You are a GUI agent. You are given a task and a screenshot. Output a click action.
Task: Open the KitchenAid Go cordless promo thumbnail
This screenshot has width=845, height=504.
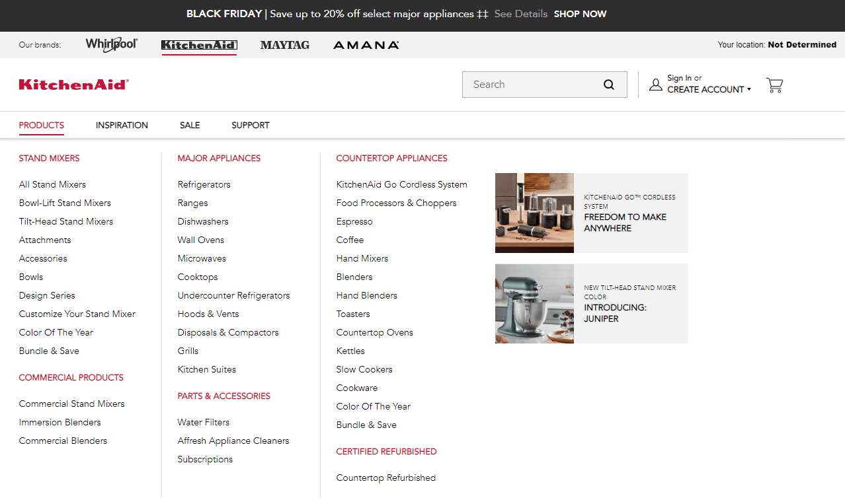pos(534,213)
